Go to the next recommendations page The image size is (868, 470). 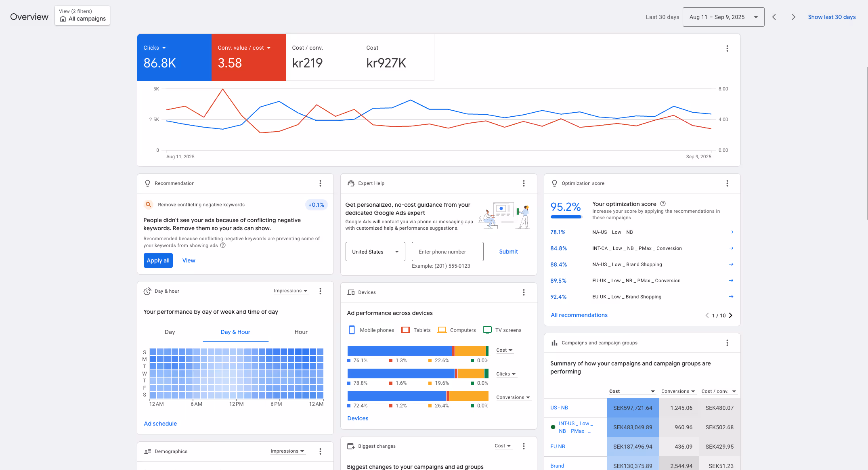[x=731, y=315]
